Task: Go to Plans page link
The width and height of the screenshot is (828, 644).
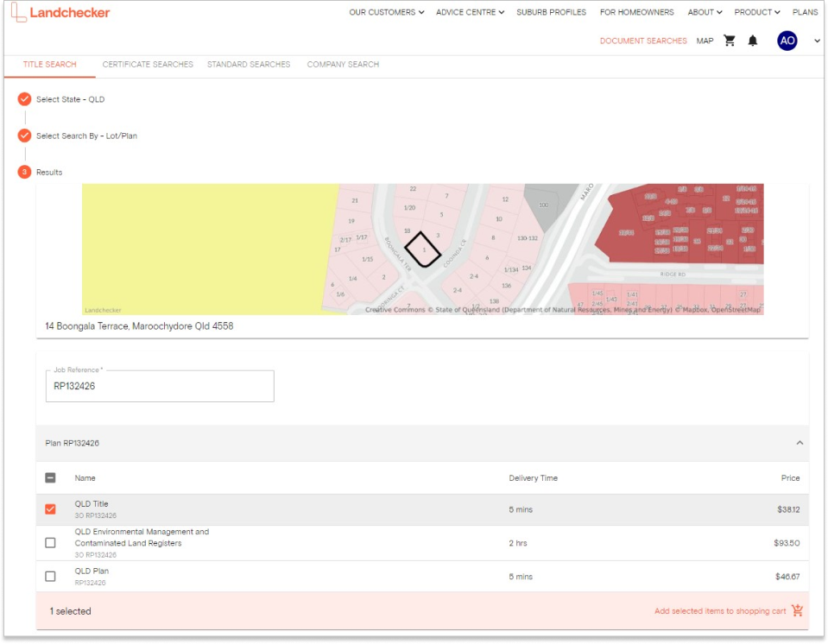Action: tap(805, 12)
